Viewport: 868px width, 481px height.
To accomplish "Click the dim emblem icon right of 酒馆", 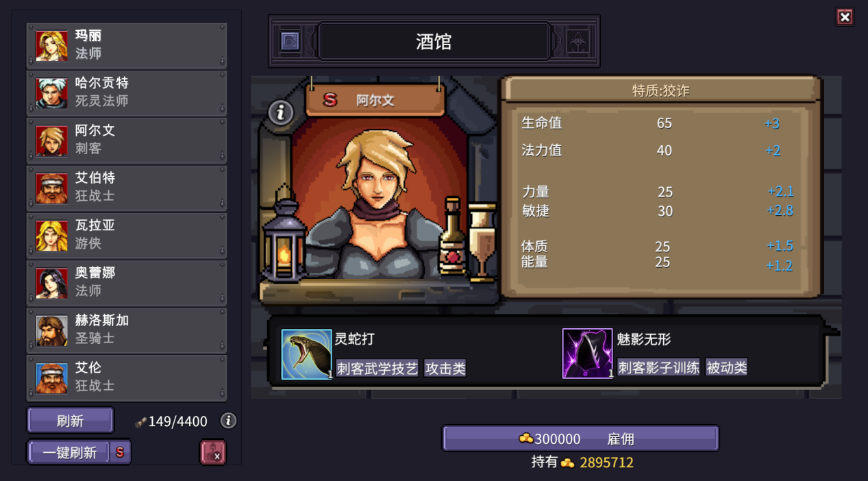I will pyautogui.click(x=578, y=42).
